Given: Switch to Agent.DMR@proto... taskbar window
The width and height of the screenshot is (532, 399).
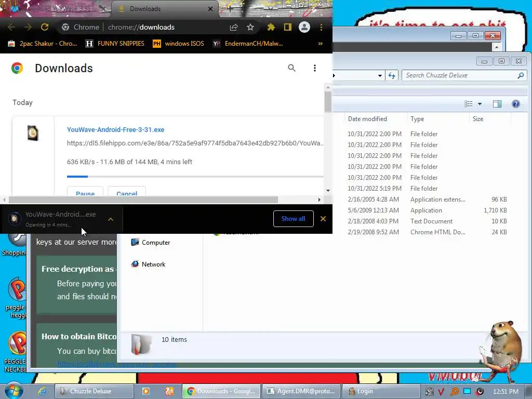Looking at the screenshot, I should (301, 391).
